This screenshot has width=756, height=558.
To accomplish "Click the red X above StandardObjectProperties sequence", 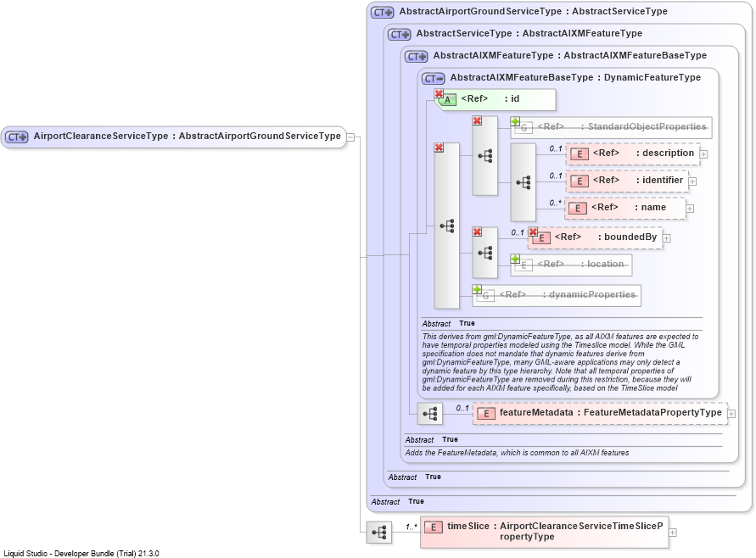I will coord(477,120).
